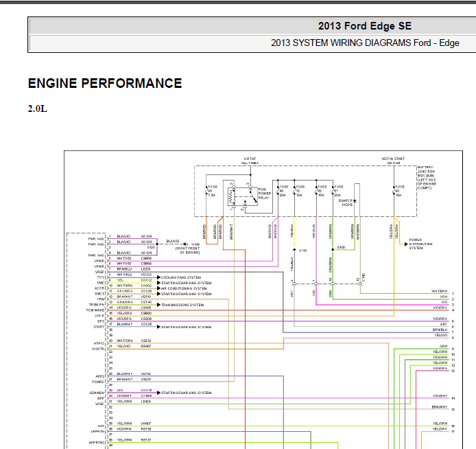Click the G109 ground symbol

pos(185,244)
